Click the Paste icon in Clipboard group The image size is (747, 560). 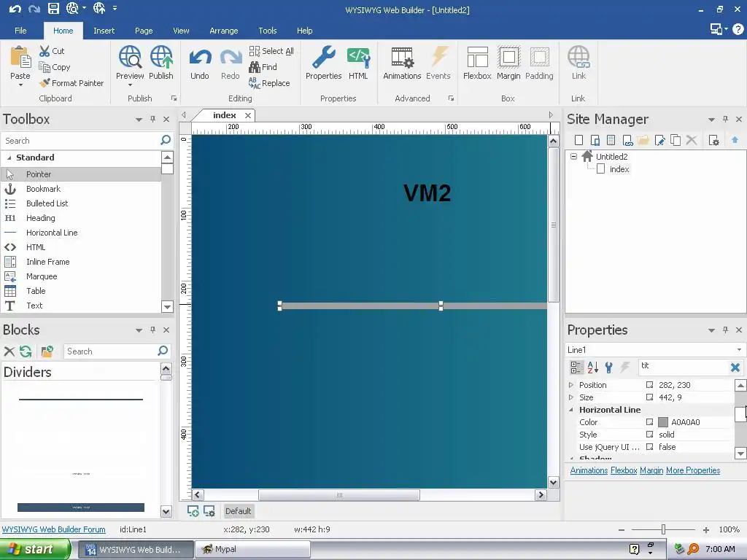(x=20, y=58)
